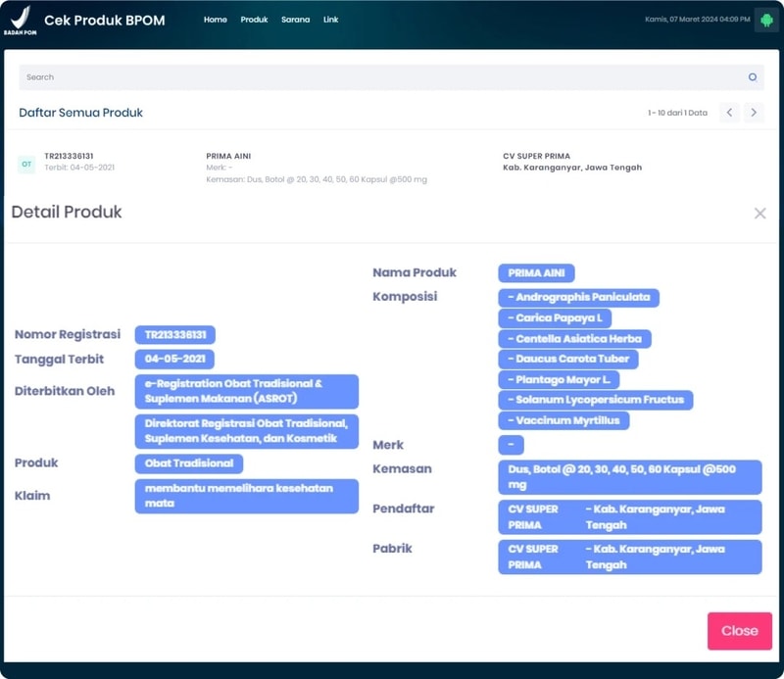Click the search magnifier icon
This screenshot has height=679, width=784.
coord(752,77)
